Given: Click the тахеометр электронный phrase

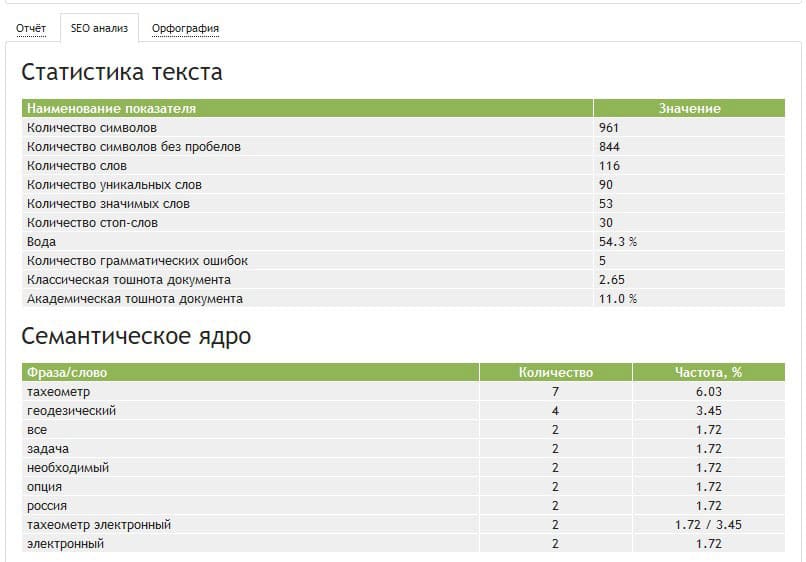Looking at the screenshot, I should 99,525.
